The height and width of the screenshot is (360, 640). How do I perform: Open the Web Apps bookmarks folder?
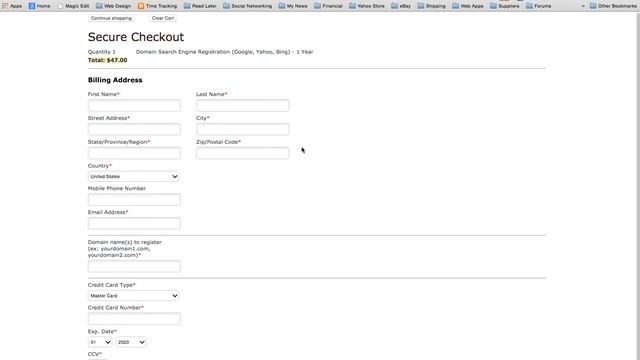[468, 6]
